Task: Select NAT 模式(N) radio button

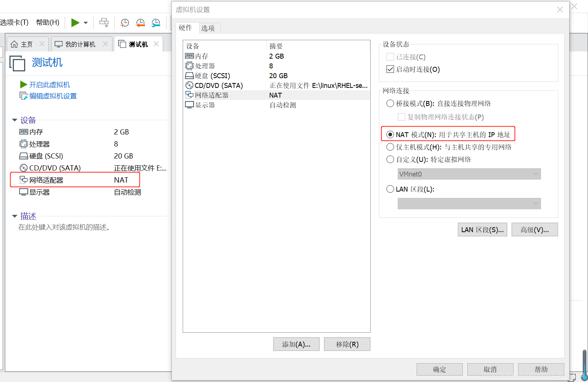Action: [390, 134]
